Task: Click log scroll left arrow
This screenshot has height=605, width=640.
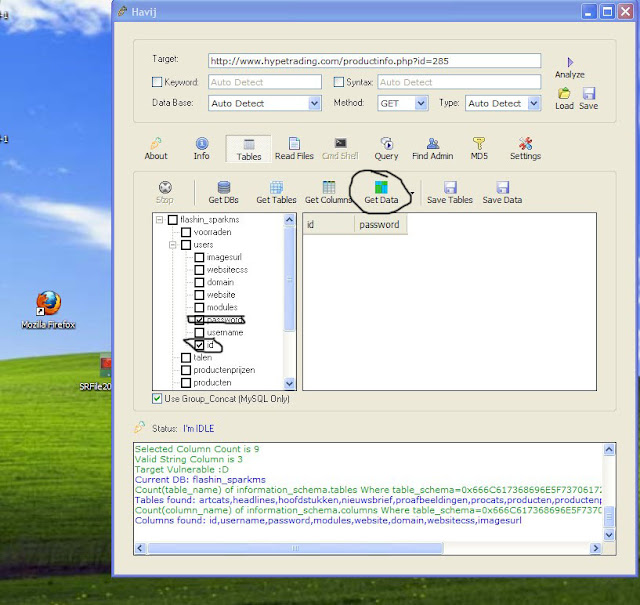Action: pyautogui.click(x=140, y=548)
